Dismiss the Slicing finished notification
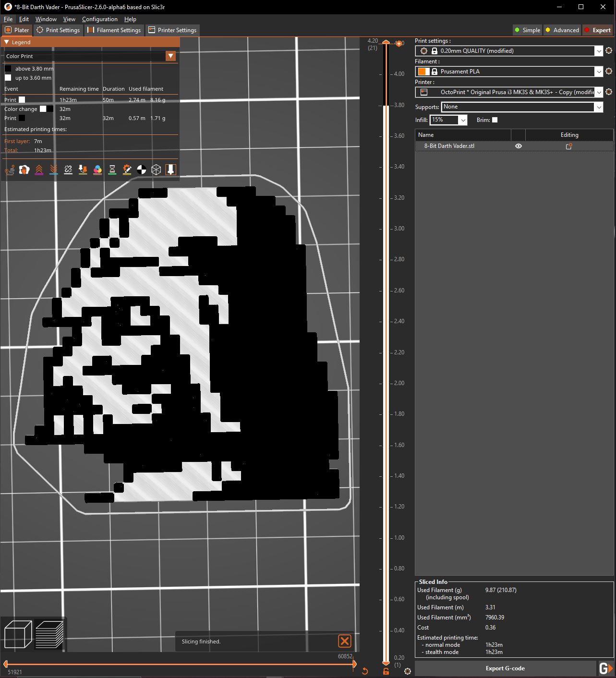The width and height of the screenshot is (616, 678). [x=344, y=641]
